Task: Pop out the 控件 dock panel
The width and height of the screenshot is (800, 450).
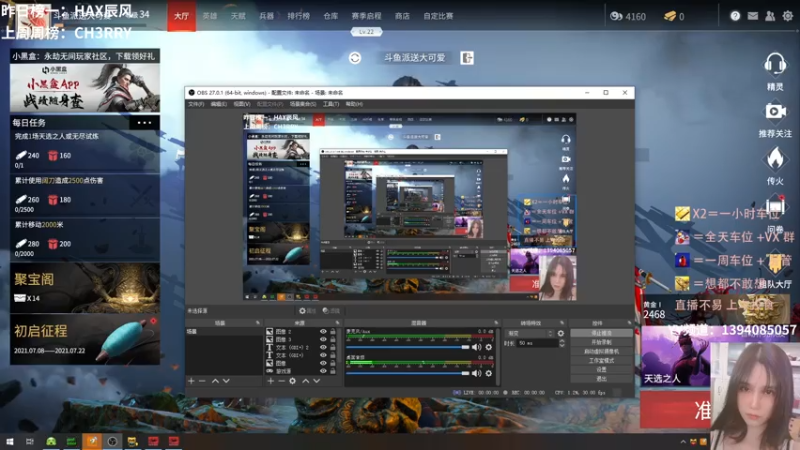Action: [x=629, y=323]
